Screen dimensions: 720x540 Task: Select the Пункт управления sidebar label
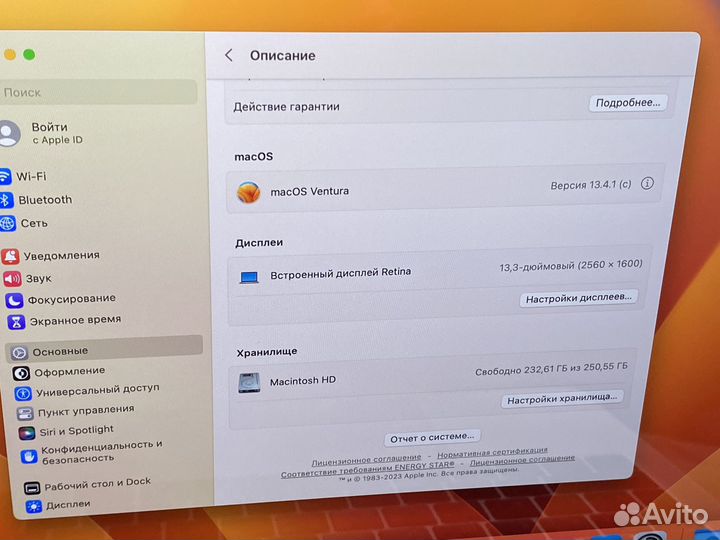point(86,411)
